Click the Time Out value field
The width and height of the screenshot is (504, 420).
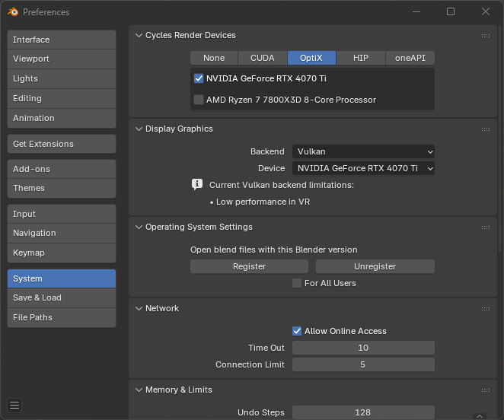[x=363, y=348]
